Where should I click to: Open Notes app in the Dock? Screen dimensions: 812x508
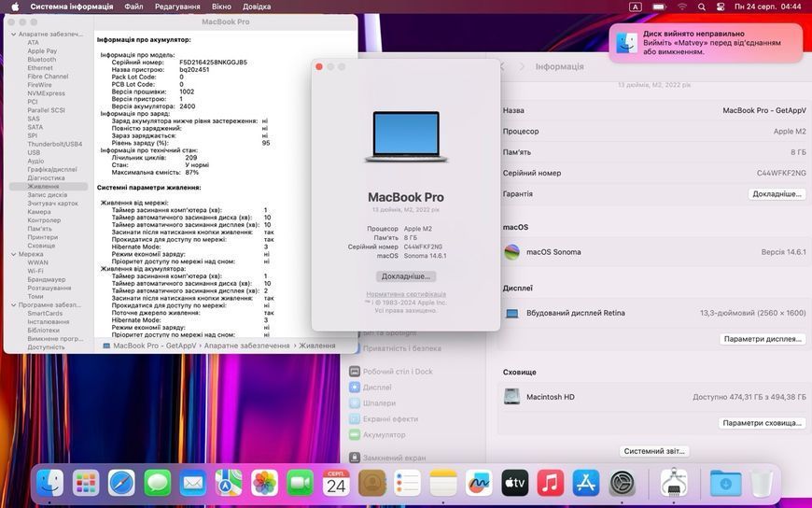point(443,483)
